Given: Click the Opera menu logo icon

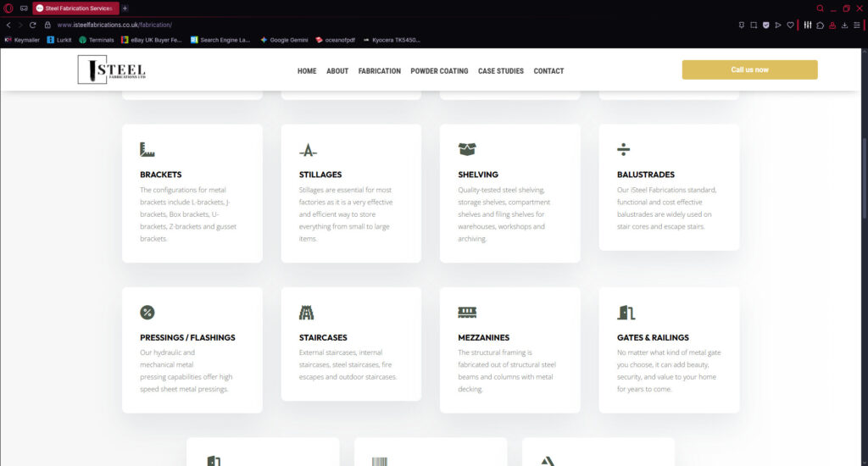Looking at the screenshot, I should click(8, 8).
